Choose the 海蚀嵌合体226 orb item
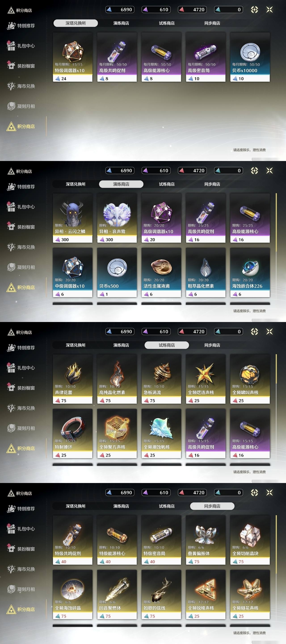 click(250, 273)
